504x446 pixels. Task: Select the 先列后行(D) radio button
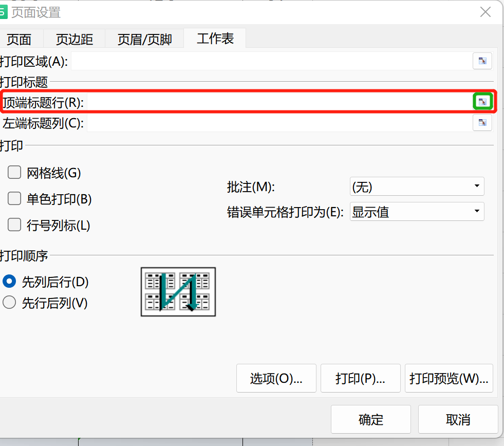click(x=9, y=281)
